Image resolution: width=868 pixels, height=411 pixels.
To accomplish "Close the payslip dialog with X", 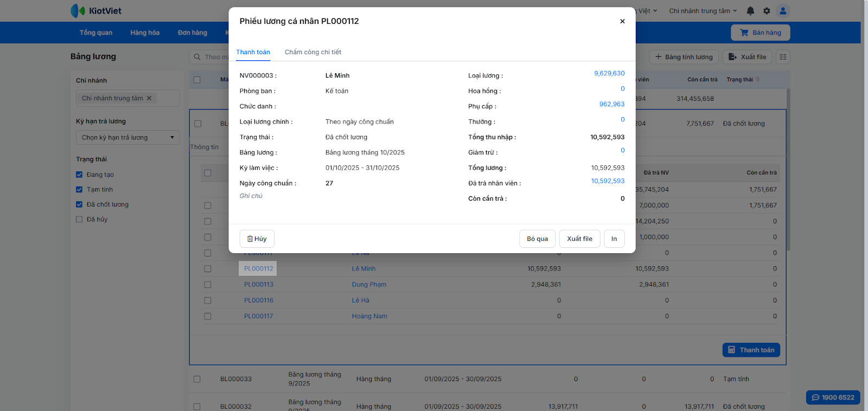I will click(622, 21).
